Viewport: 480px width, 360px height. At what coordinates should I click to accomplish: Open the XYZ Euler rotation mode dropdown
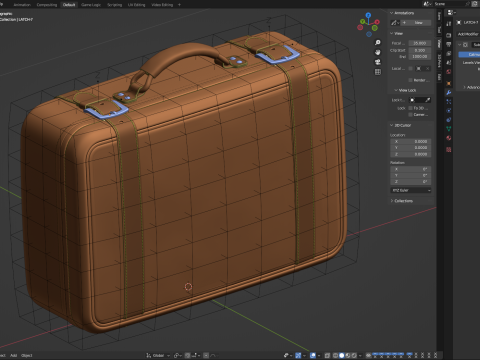(x=411, y=190)
